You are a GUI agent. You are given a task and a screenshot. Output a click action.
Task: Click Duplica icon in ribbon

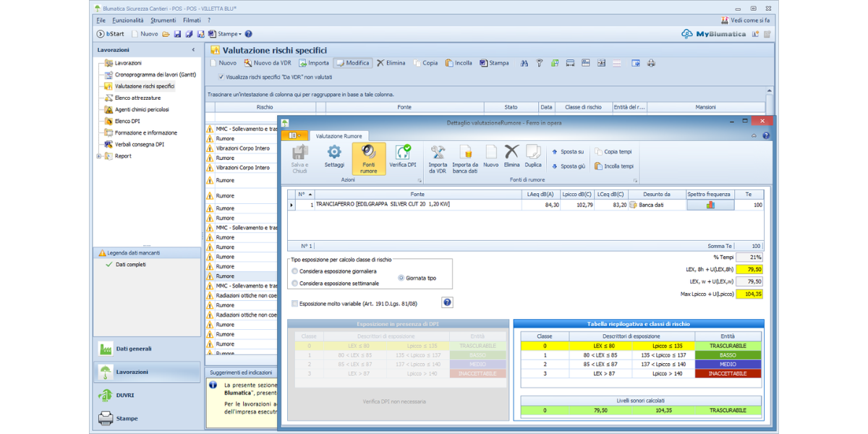pos(533,153)
